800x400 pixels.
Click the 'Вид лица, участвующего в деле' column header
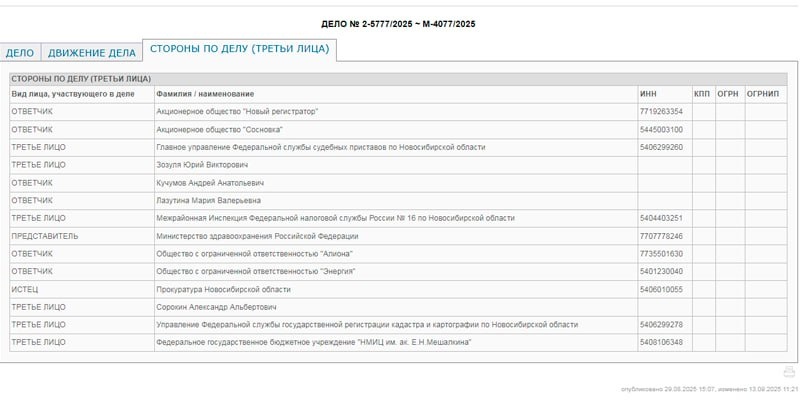click(x=73, y=94)
